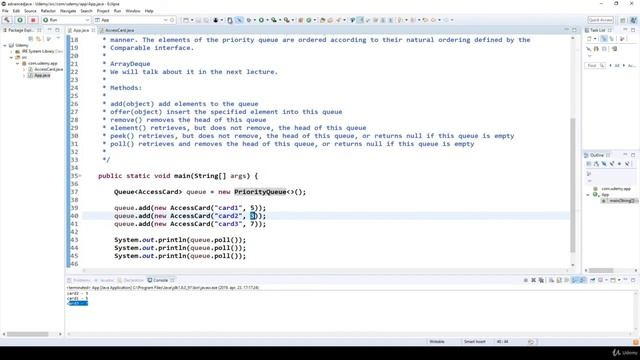Click the New wizard toolbar icon

coord(186,20)
